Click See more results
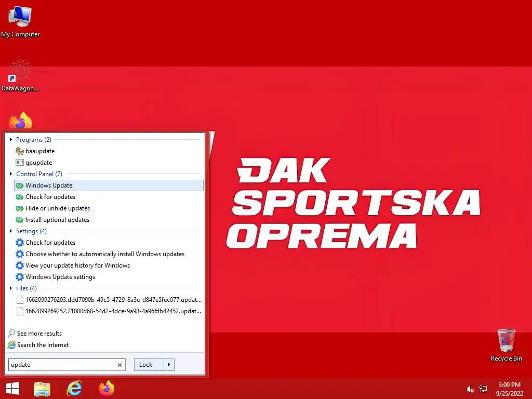The height and width of the screenshot is (399, 532). [39, 334]
